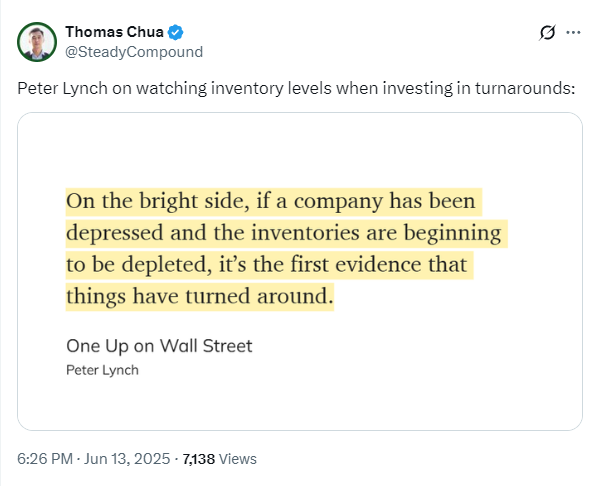This screenshot has width=597, height=486.
Task: Open the @SteadyCompound handle link
Action: 134,52
